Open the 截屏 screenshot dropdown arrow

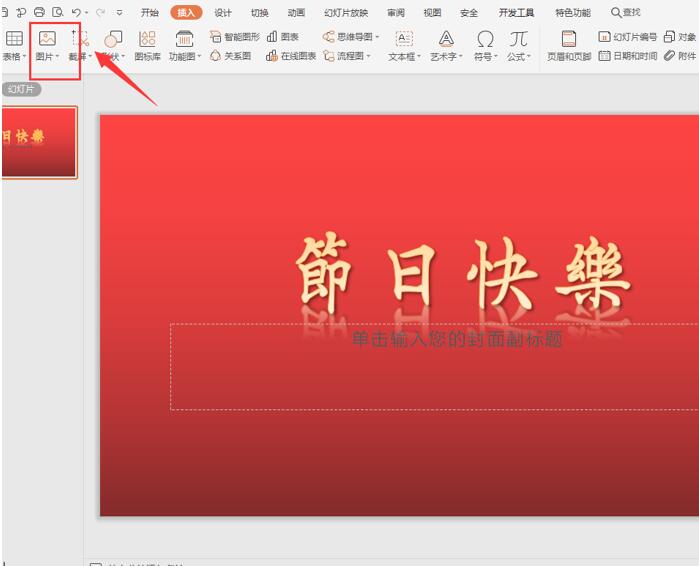coord(90,56)
